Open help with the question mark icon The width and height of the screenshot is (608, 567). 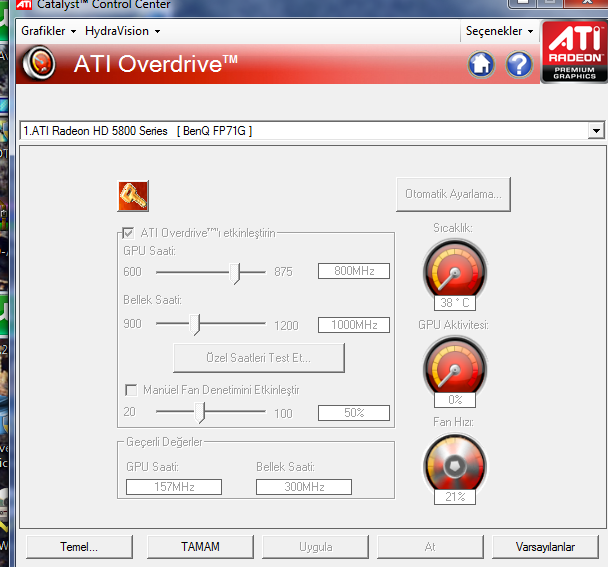click(519, 64)
